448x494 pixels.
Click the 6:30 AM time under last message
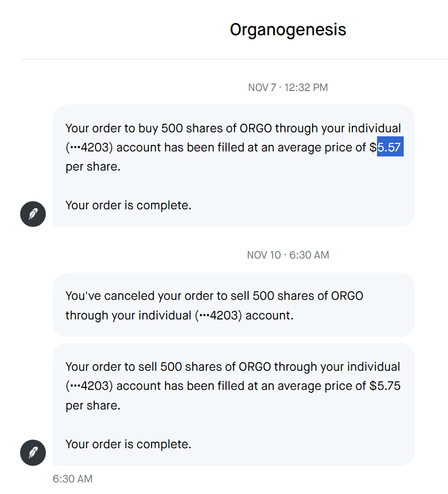coord(72,479)
